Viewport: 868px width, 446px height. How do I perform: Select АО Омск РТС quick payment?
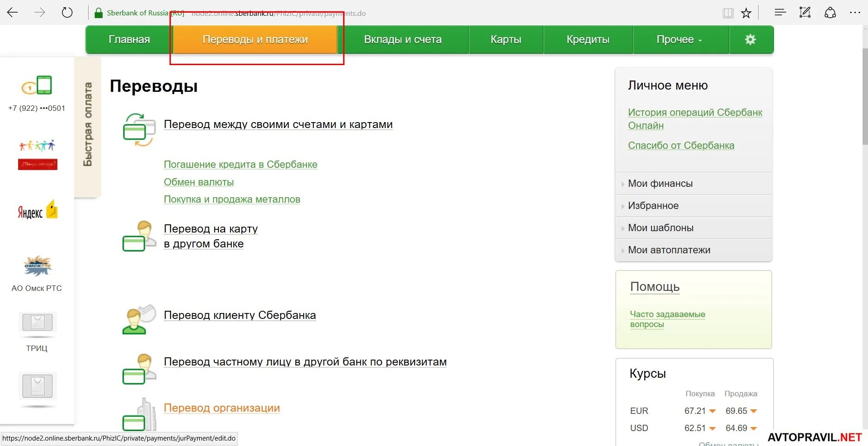pos(37,274)
